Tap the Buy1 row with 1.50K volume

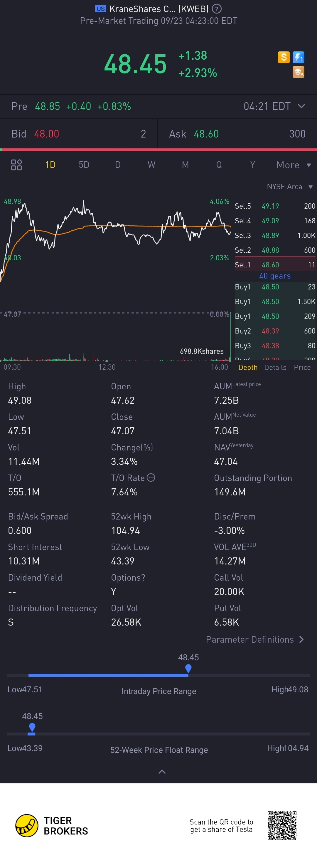pyautogui.click(x=275, y=301)
